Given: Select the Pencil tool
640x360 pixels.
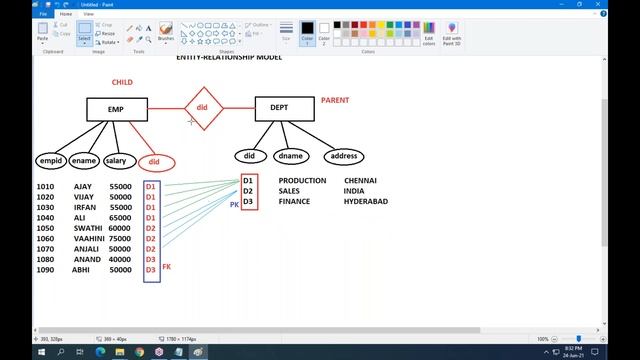Looking at the screenshot, I should [130, 28].
